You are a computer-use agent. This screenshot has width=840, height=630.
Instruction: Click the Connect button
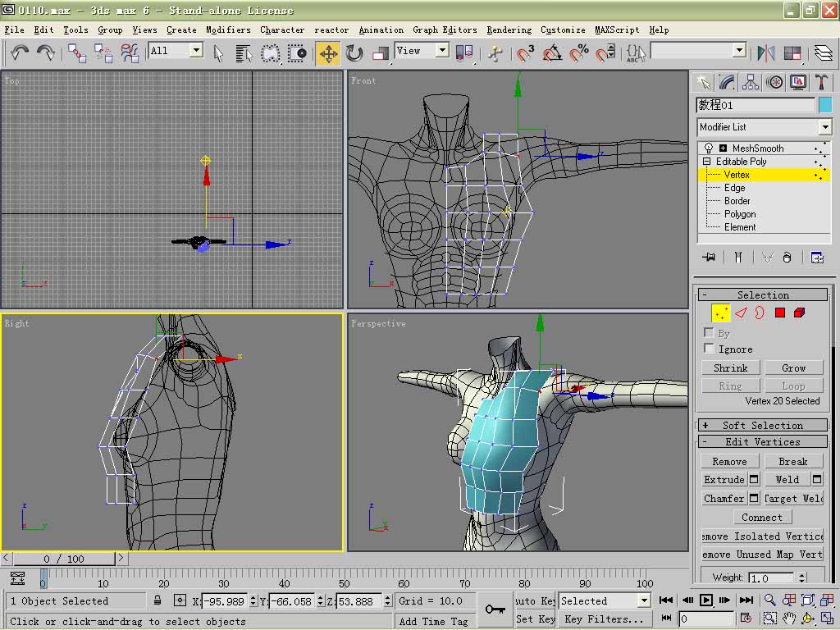[x=762, y=518]
